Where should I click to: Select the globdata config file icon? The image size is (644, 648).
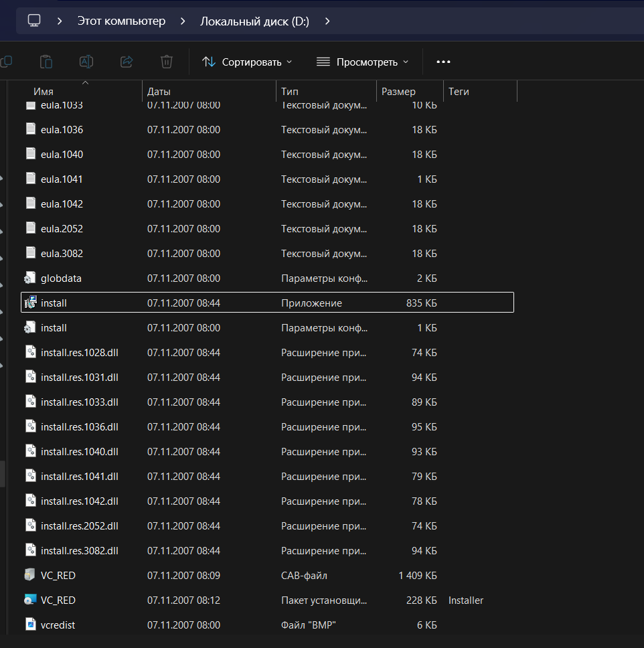30,278
